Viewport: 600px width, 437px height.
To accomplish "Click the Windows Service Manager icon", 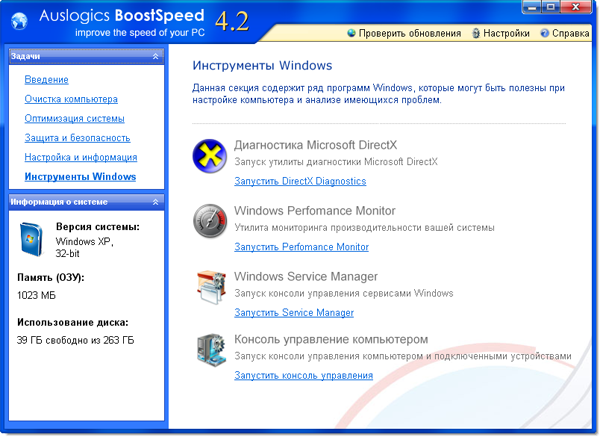I will (x=211, y=287).
